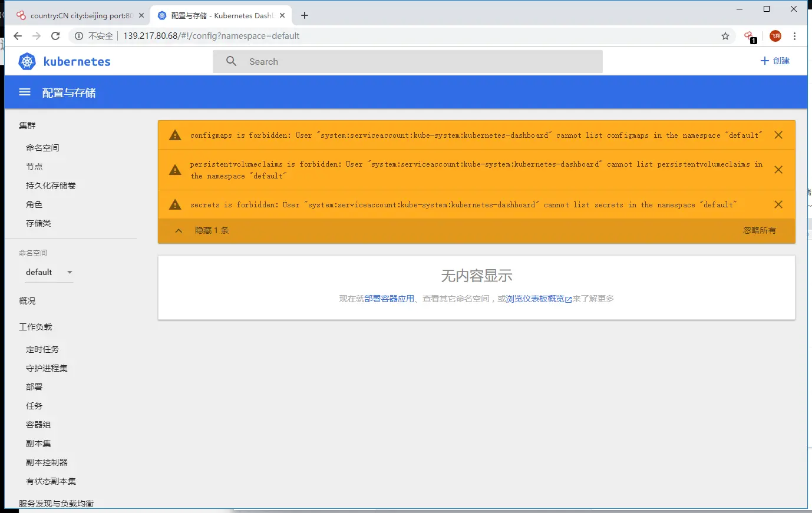Click the 隐藏 1 条 label
The height and width of the screenshot is (513, 812).
(212, 230)
